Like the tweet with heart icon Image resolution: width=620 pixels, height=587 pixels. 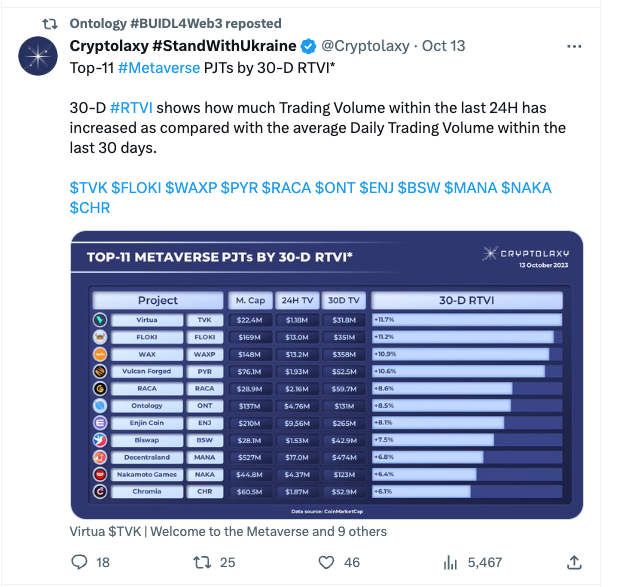(x=323, y=563)
